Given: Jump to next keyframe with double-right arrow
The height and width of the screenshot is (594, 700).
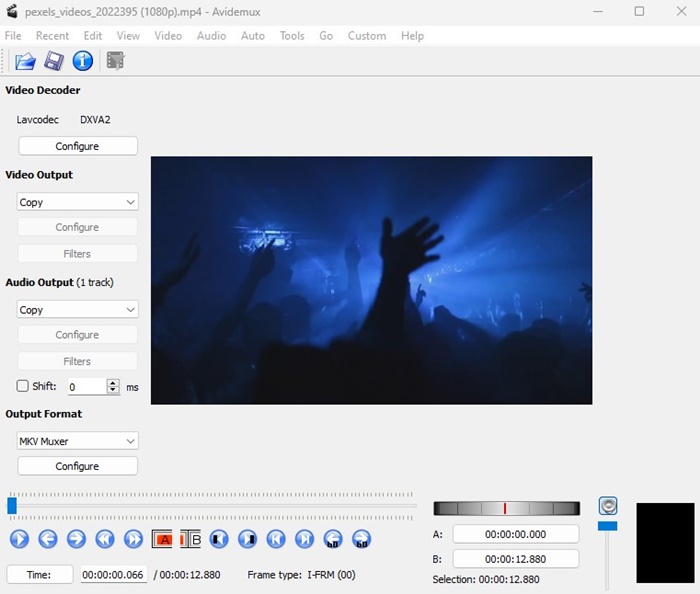Looking at the screenshot, I should click(x=133, y=539).
